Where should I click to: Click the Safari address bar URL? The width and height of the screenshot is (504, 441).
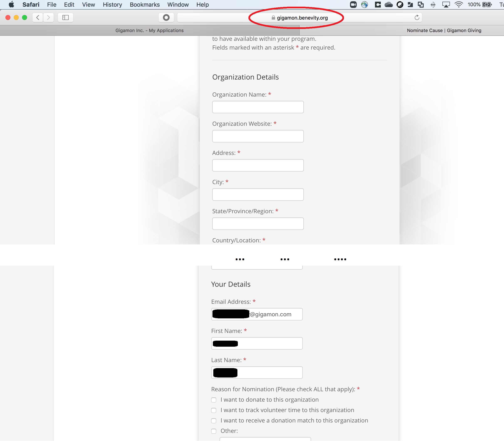tap(302, 18)
